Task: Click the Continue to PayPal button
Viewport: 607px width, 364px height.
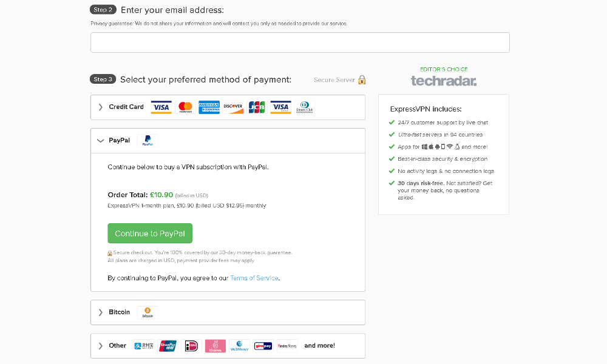Action: [150, 233]
